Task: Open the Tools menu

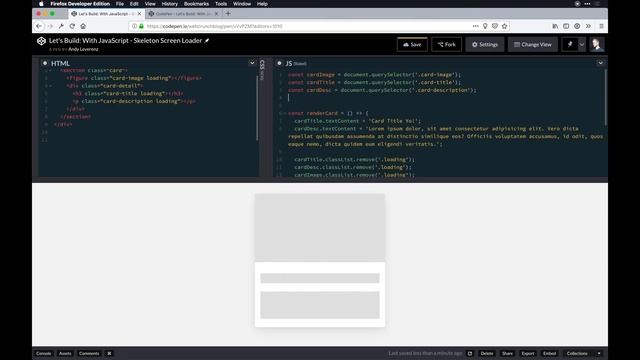Action: 221,4
